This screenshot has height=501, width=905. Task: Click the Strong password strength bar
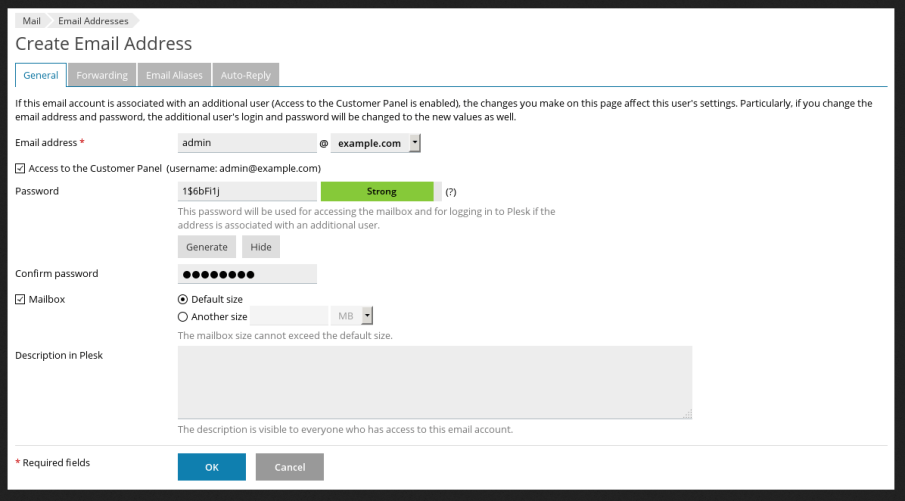point(376,192)
